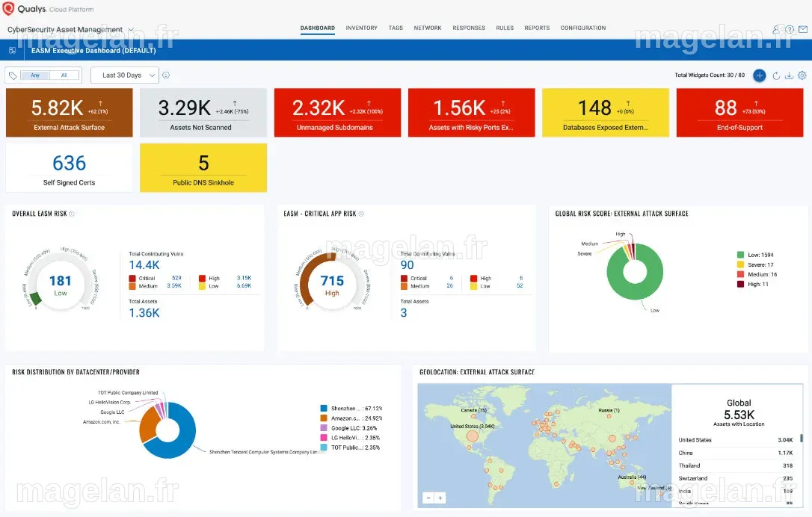Viewport: 812px width, 517px height.
Task: Open the Assets Not Scanned 3.29K widget
Action: tap(203, 113)
